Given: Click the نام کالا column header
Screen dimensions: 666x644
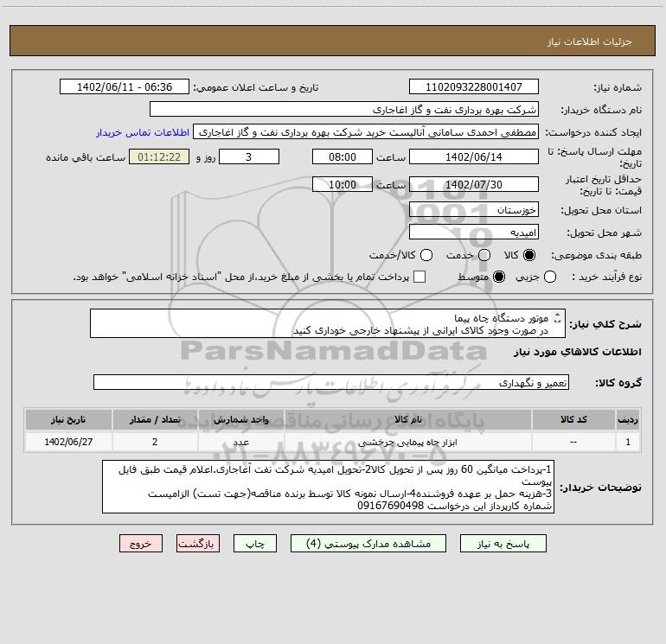Looking at the screenshot, I should tap(407, 419).
